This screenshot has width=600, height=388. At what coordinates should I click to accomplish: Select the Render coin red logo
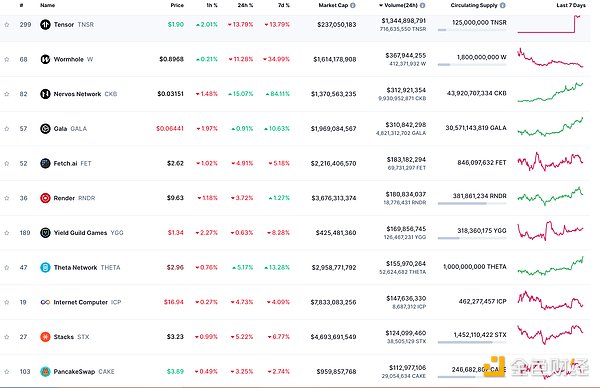pyautogui.click(x=45, y=198)
